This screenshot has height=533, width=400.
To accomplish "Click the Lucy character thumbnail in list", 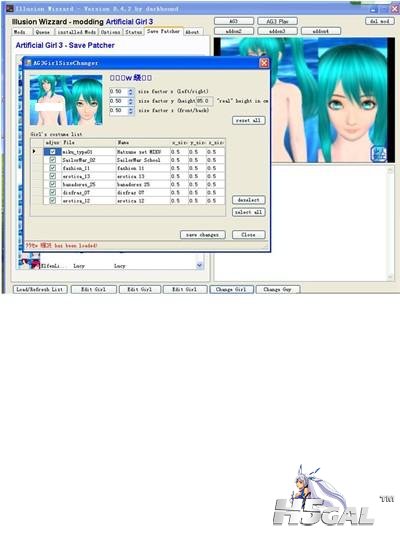I will click(29, 263).
